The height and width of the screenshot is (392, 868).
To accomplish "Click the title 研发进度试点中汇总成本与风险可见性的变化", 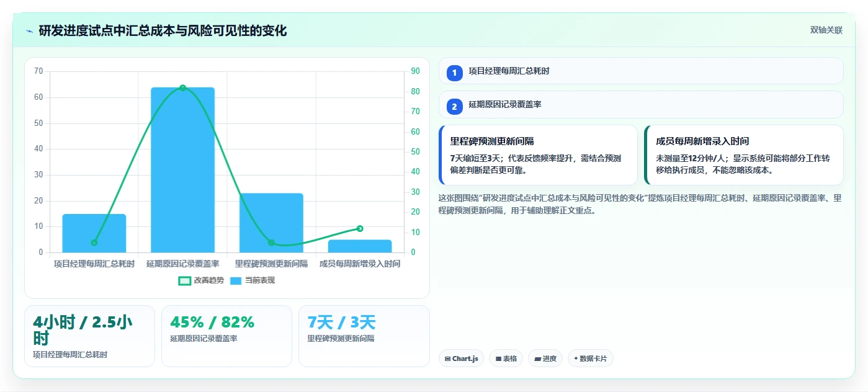I will 163,31.
